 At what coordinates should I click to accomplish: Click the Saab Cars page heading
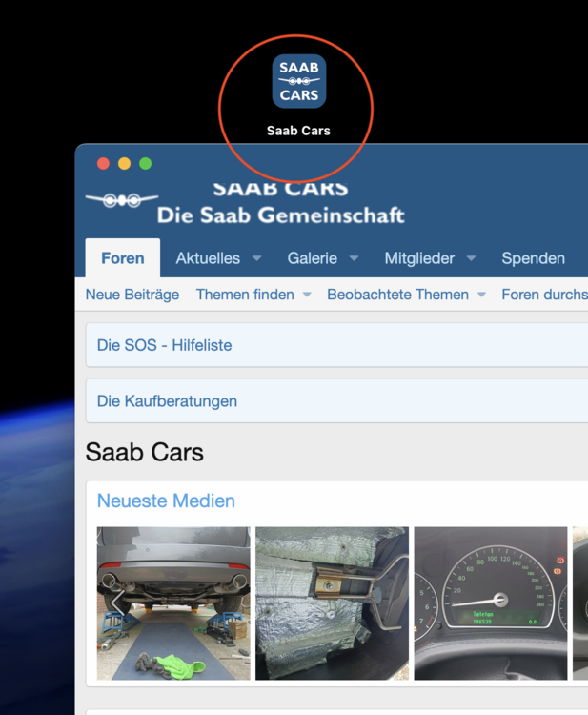tap(145, 452)
